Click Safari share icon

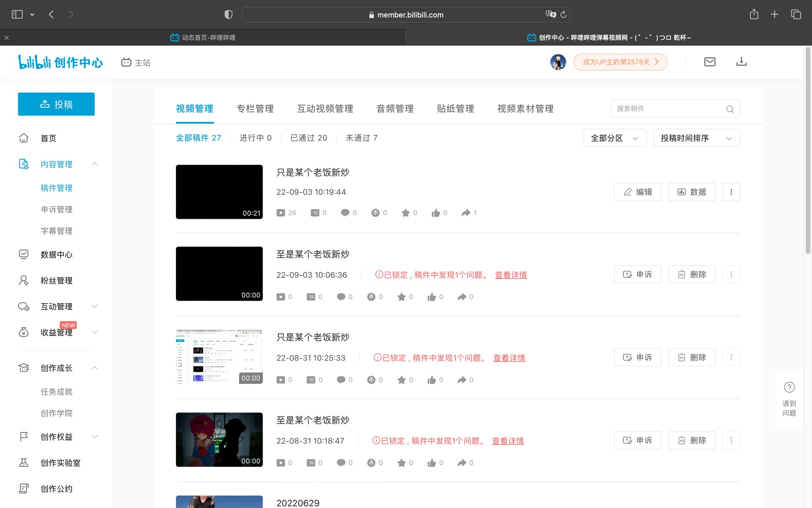[754, 14]
